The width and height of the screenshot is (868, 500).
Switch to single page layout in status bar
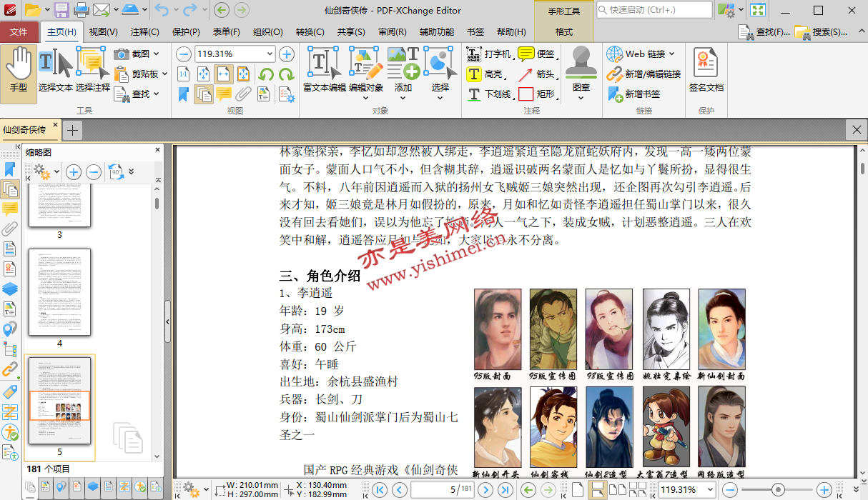click(577, 489)
